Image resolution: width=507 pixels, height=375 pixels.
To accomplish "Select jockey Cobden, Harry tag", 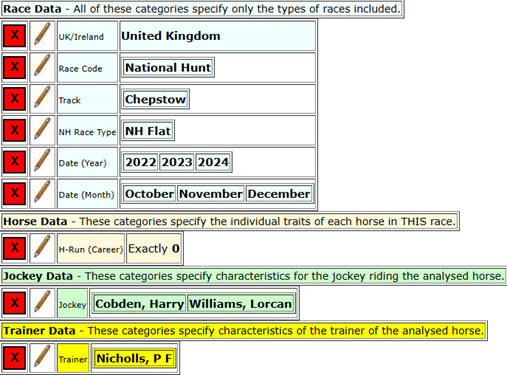I will (x=139, y=304).
